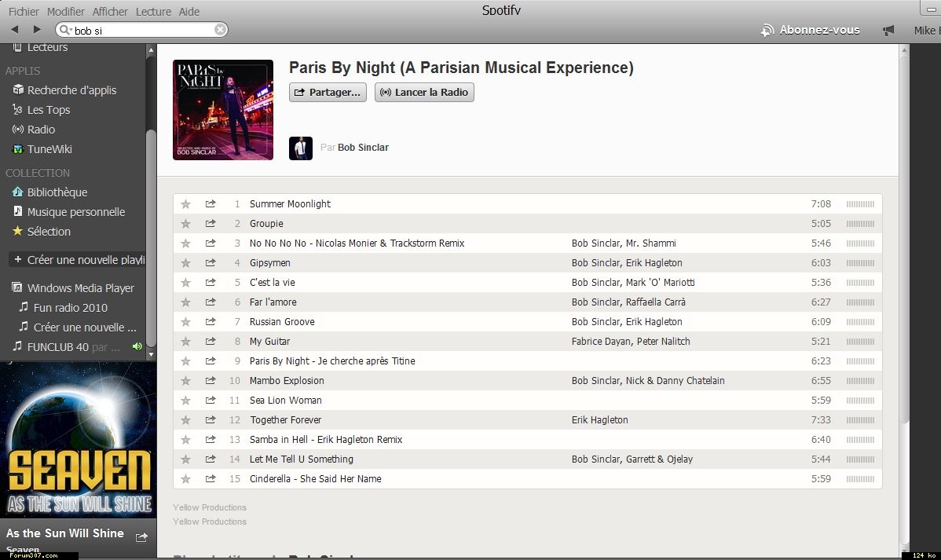
Task: Share the track Russian Groove
Action: [x=210, y=322]
